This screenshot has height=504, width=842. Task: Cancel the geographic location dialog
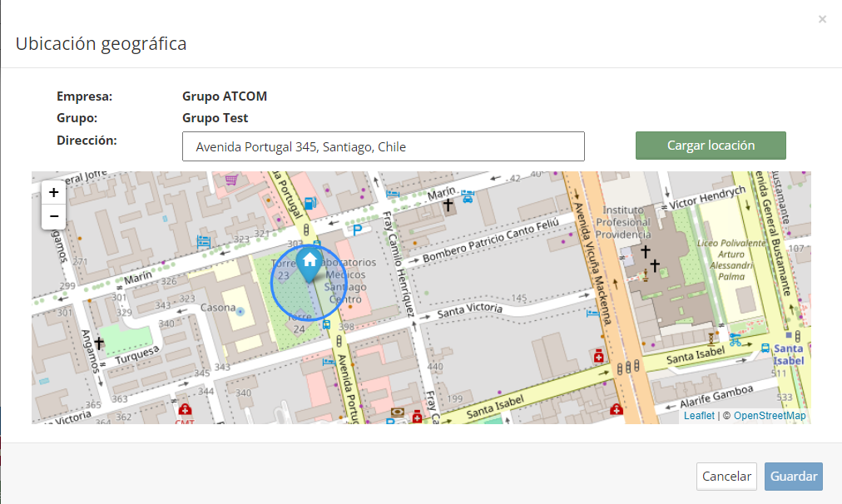[x=726, y=477]
